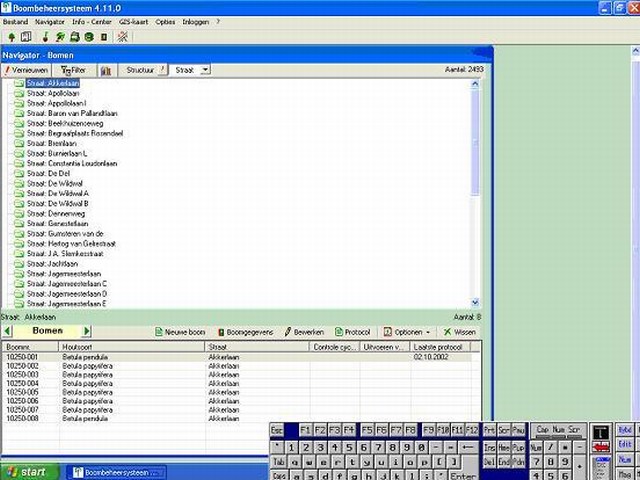Click the folder icon beside Straat: Jachtlaan
Image resolution: width=640 pixels, height=480 pixels.
pyautogui.click(x=19, y=264)
